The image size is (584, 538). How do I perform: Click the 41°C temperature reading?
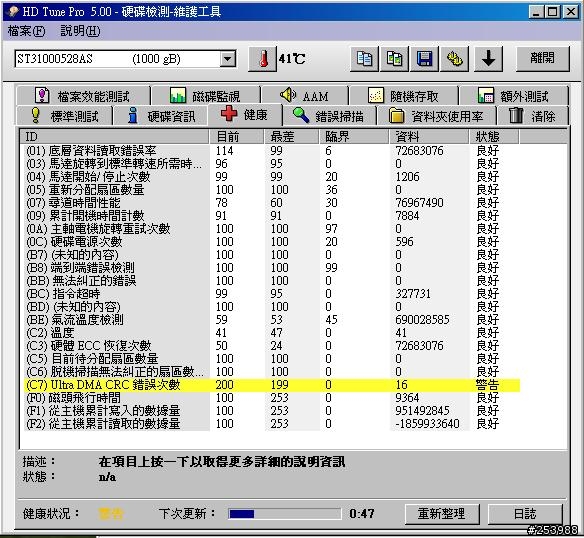(x=292, y=59)
